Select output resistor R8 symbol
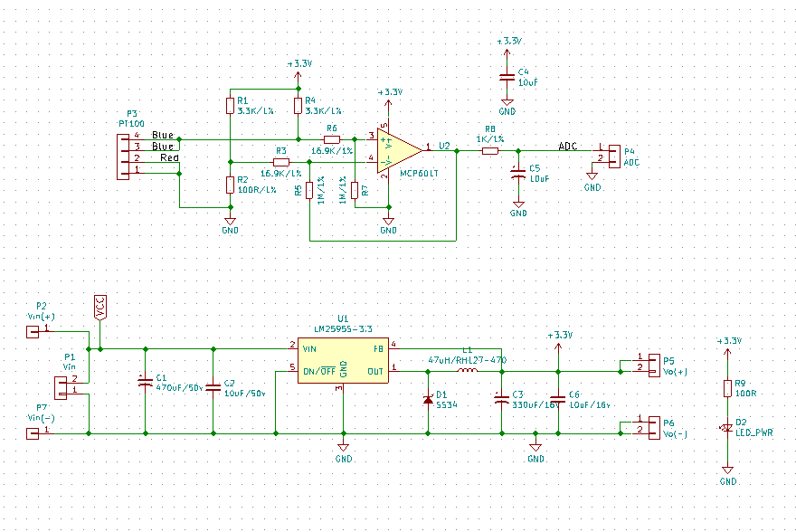This screenshot has height=532, width=796. [490, 151]
